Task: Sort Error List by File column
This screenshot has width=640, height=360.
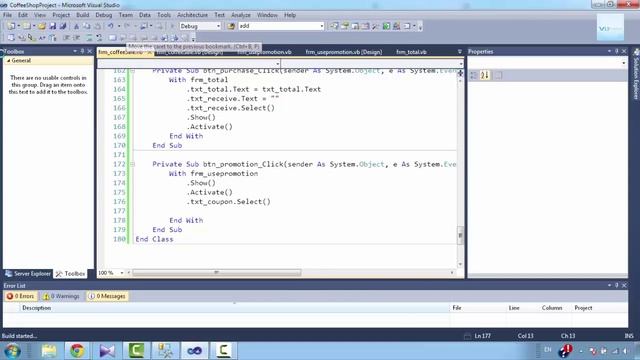Action: [x=478, y=308]
